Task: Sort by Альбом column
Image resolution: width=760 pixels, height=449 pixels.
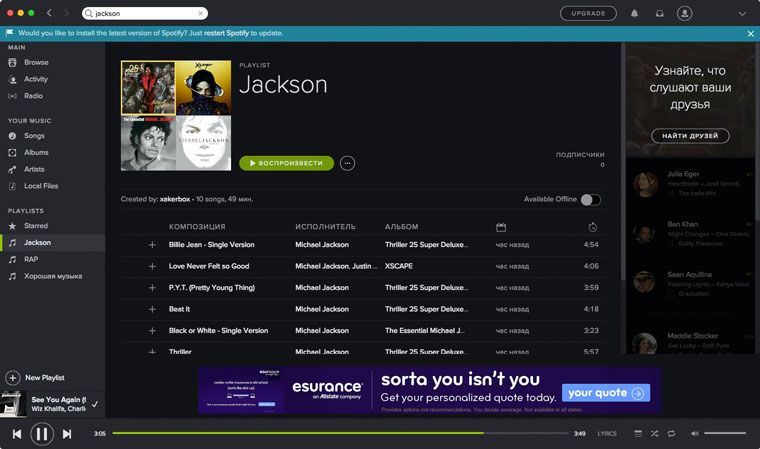Action: coord(401,226)
